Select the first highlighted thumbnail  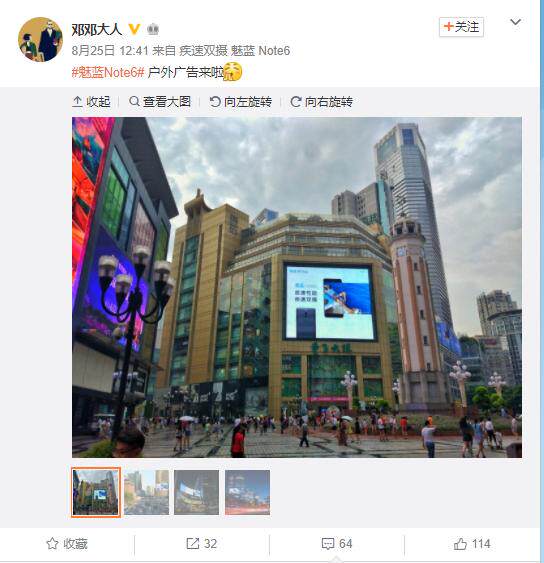pyautogui.click(x=96, y=492)
